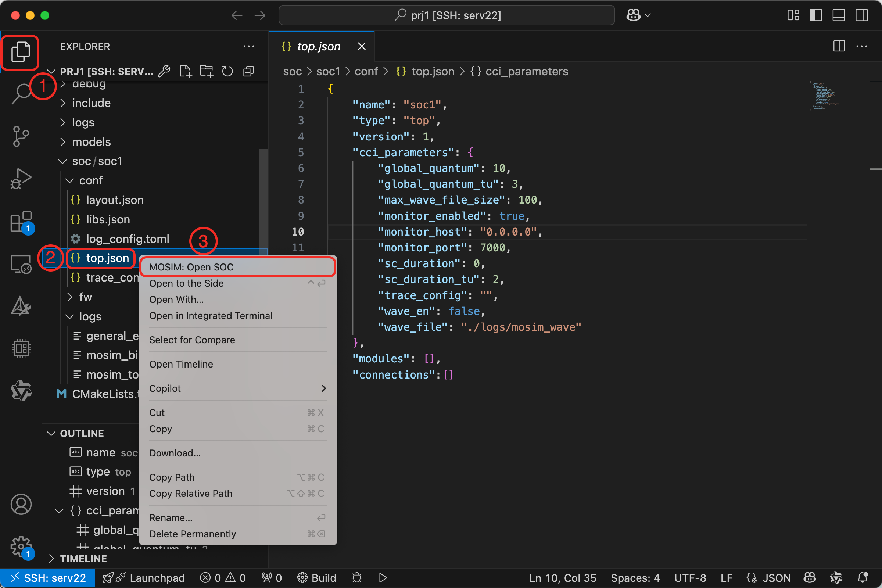Open the Run and Debug view
This screenshot has height=588, width=882.
click(x=21, y=179)
